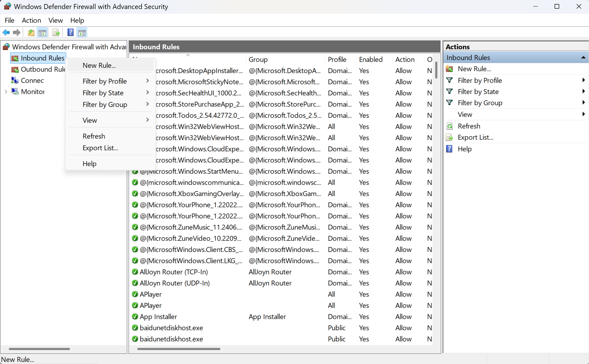Click Refresh in Actions pane
This screenshot has width=589, height=364.
click(469, 126)
